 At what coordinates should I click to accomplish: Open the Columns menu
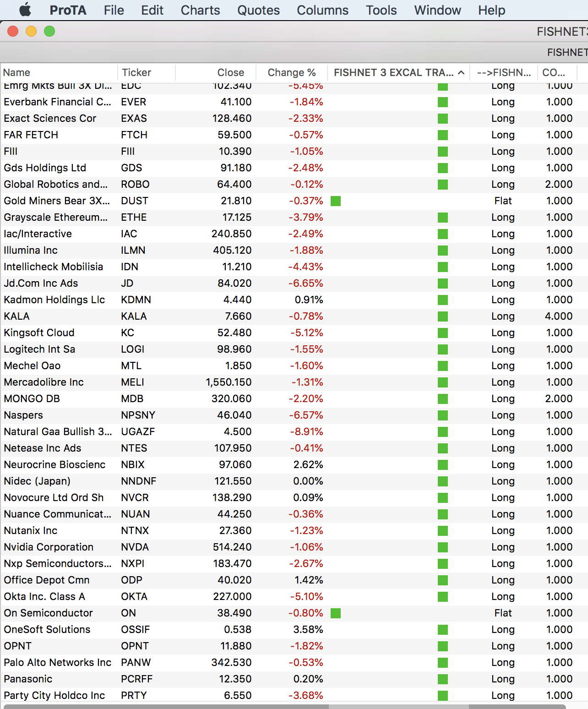322,10
